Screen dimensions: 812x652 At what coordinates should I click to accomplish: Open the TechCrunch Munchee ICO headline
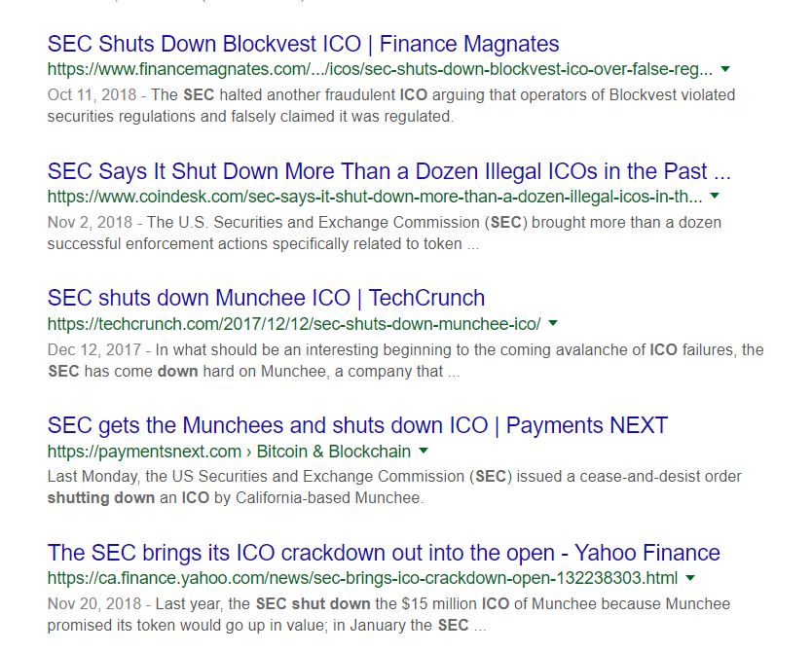pyautogui.click(x=266, y=298)
